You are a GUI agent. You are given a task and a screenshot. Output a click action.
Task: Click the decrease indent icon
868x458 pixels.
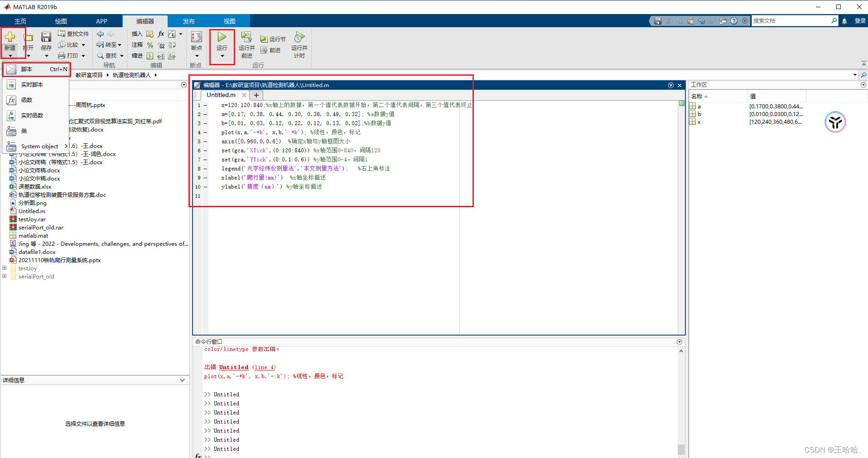(x=172, y=56)
